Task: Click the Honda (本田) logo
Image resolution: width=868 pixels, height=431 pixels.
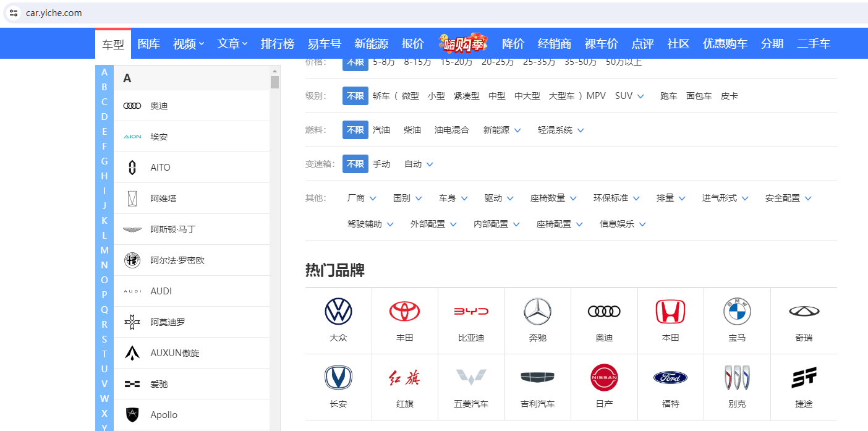Action: coord(670,311)
